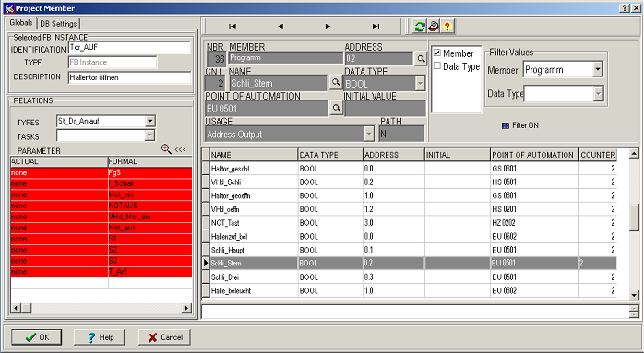This screenshot has height=353, width=644.
Task: Go to the first record in the navigator
Action: point(233,27)
